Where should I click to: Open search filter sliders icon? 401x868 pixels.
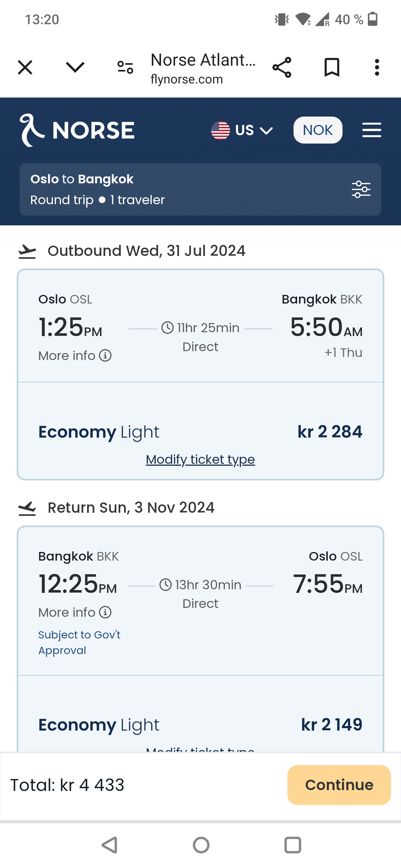point(361,189)
